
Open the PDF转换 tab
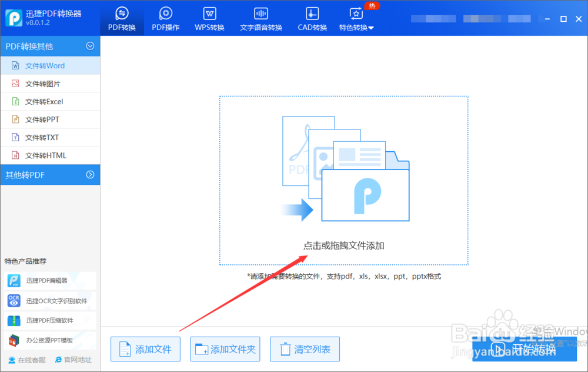coord(122,18)
